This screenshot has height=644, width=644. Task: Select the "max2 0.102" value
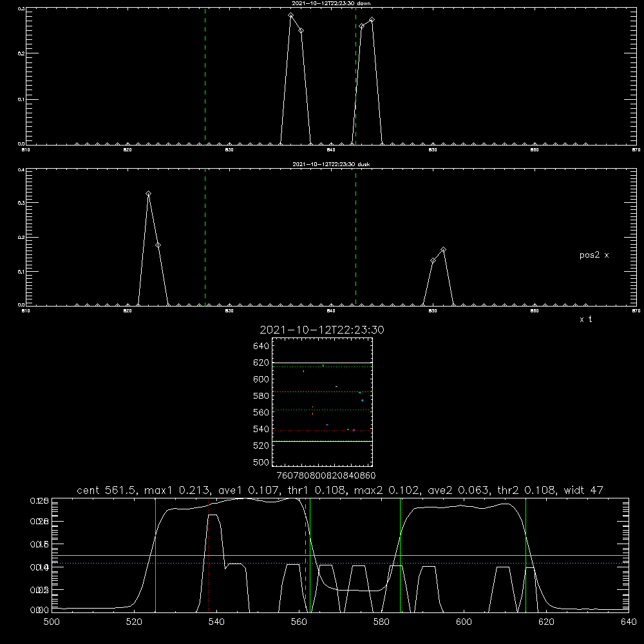click(386, 490)
